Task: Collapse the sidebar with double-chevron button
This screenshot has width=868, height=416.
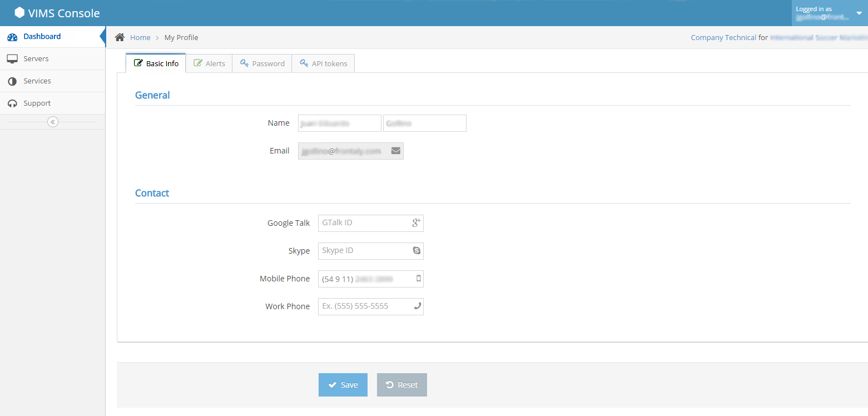Action: tap(53, 122)
